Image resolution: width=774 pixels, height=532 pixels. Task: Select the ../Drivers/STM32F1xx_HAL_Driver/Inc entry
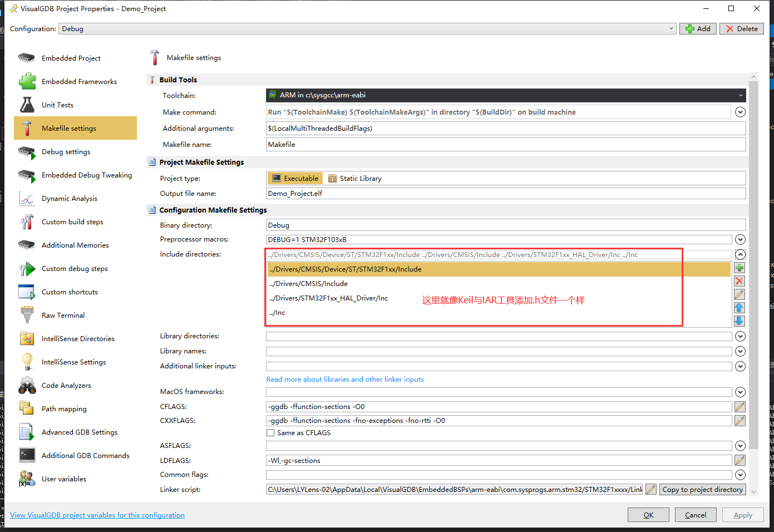click(x=499, y=298)
